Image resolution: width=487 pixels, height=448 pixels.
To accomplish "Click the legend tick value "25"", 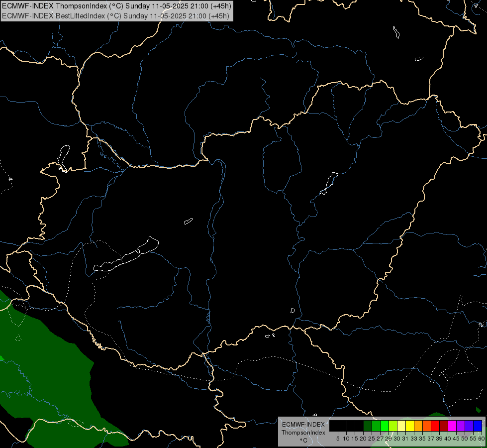I will (372, 439).
